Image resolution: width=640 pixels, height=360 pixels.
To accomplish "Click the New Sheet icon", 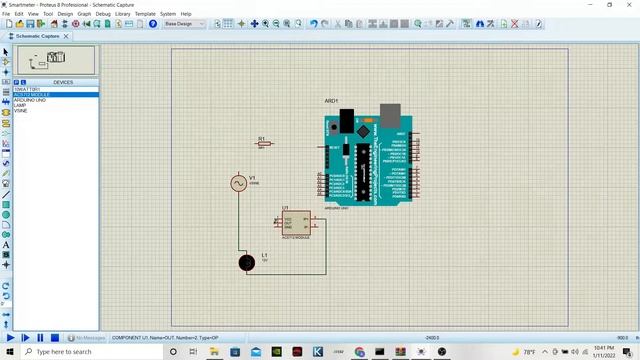I will (504, 24).
